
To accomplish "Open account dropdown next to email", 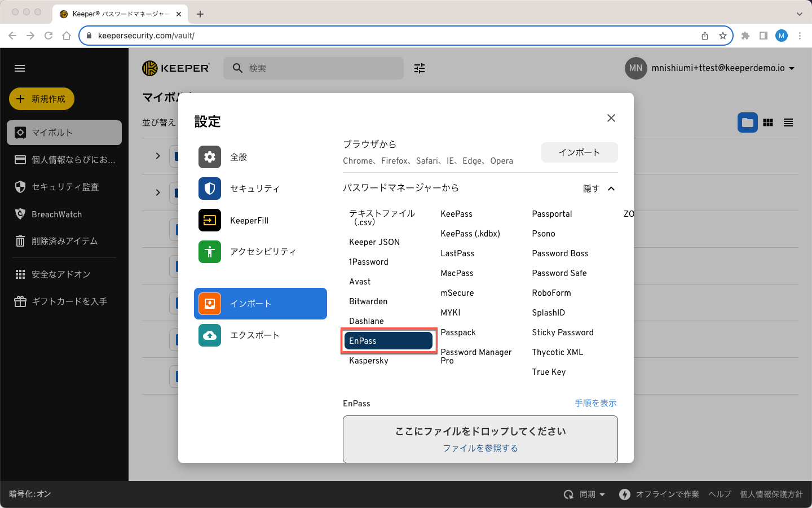I will [x=792, y=68].
